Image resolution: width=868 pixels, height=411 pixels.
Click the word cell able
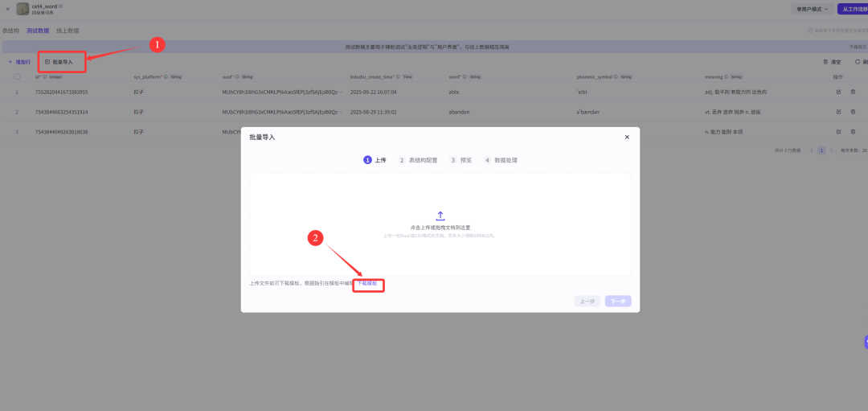[454, 92]
